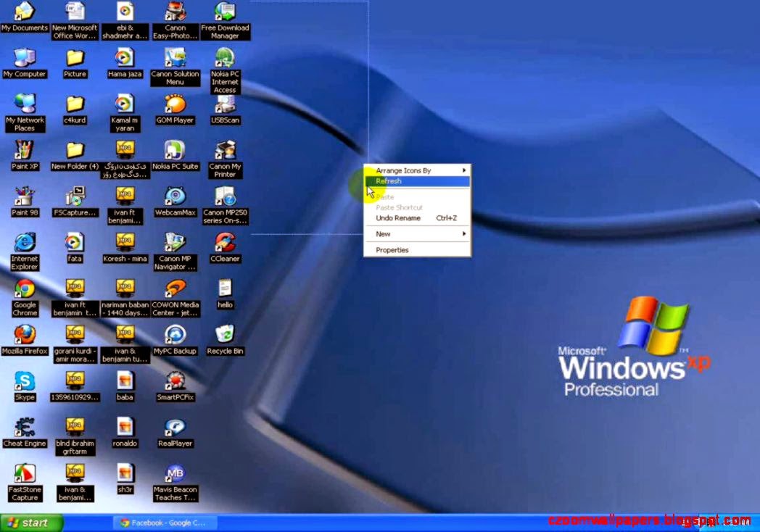Choose Properties in the context menu

[x=392, y=249]
